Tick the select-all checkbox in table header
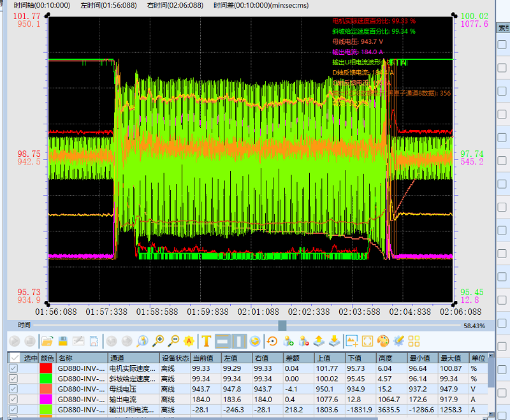Screen dimensions: 510x420 pos(13,358)
